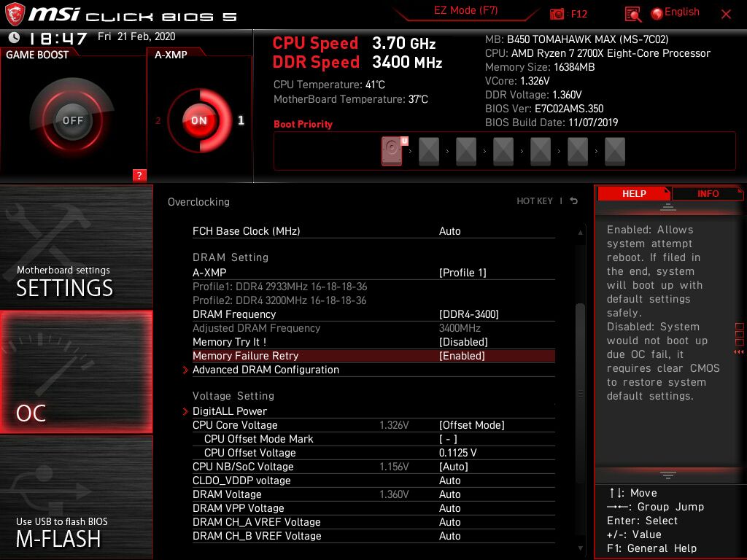Click the Adjusted DRAM Frequency row

click(373, 328)
